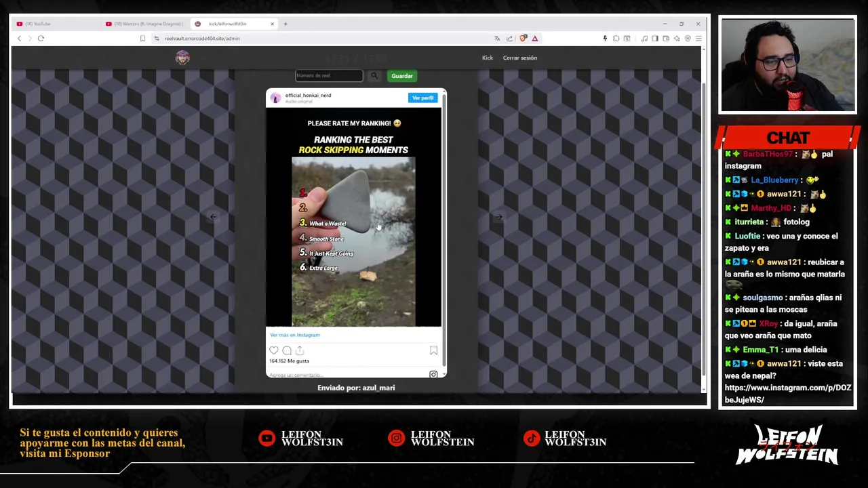
Task: Click XRoy username in chat
Action: 768,324
